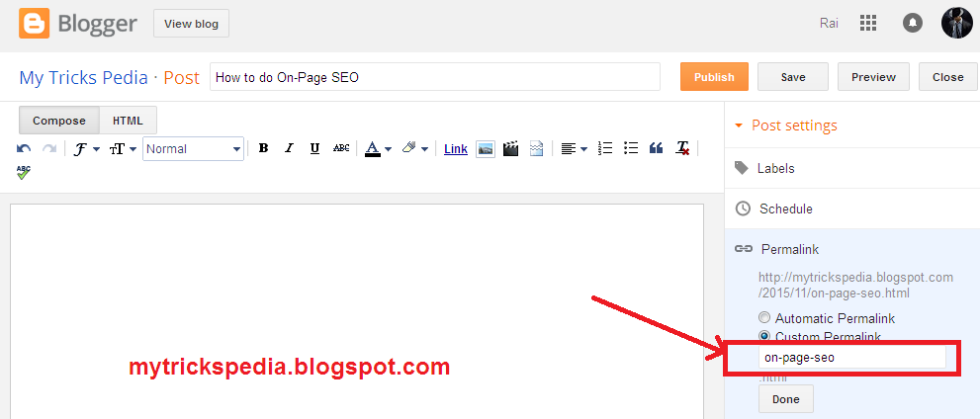Click the custom permalink text field
This screenshot has width=980, height=419.
[851, 358]
